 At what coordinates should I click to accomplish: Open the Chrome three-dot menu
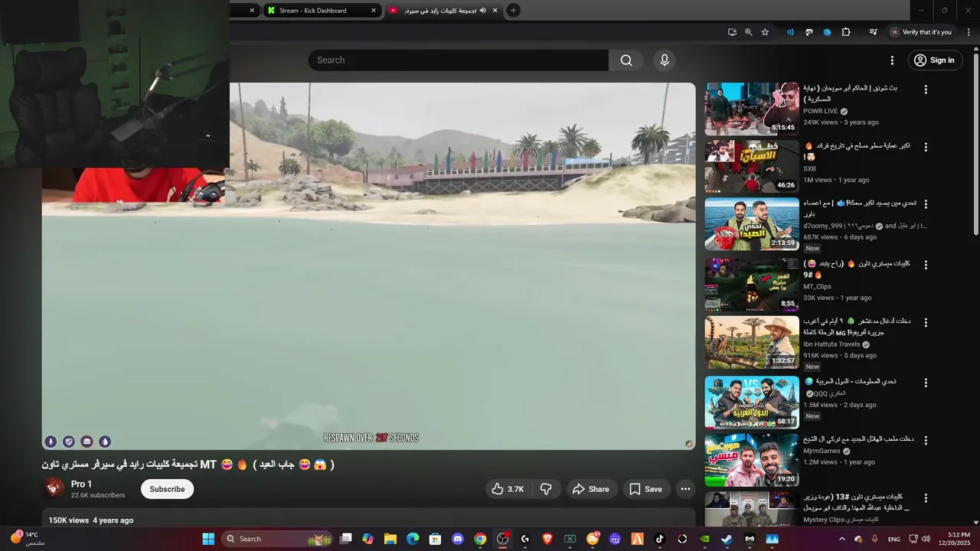coord(969,32)
